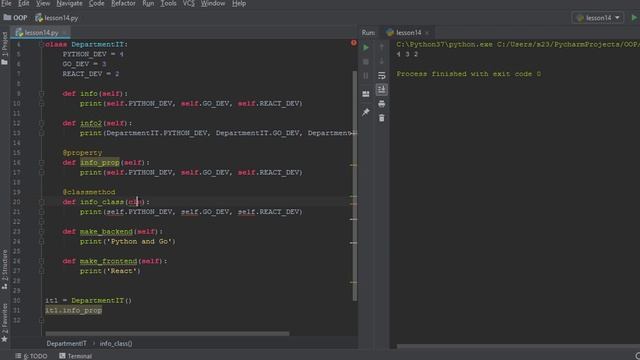
Task: Collapse the info_prop method fold marker
Action: (x=42, y=162)
